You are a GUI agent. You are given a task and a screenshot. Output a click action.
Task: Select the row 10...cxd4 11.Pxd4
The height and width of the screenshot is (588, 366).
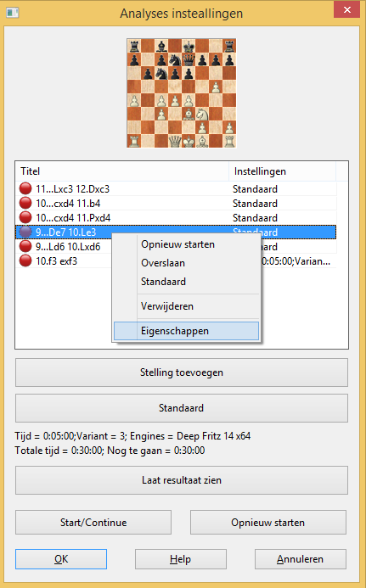point(176,217)
